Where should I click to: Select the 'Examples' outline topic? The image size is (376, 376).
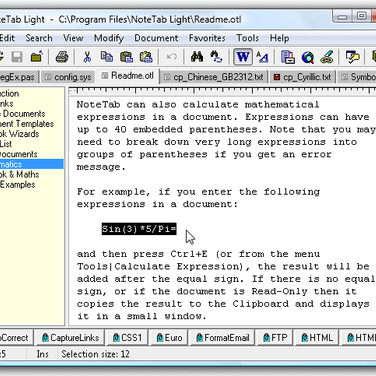coord(17,184)
